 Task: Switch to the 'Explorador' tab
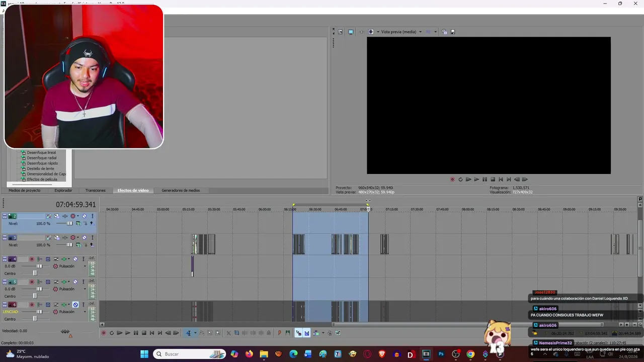point(63,191)
